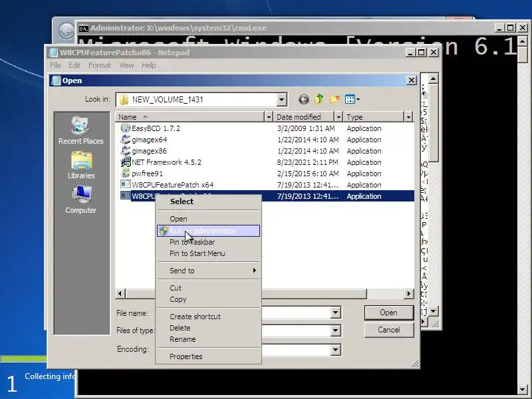Viewport: 532px width, 399px height.
Task: Click the Notepad title bar icon
Action: [x=53, y=53]
